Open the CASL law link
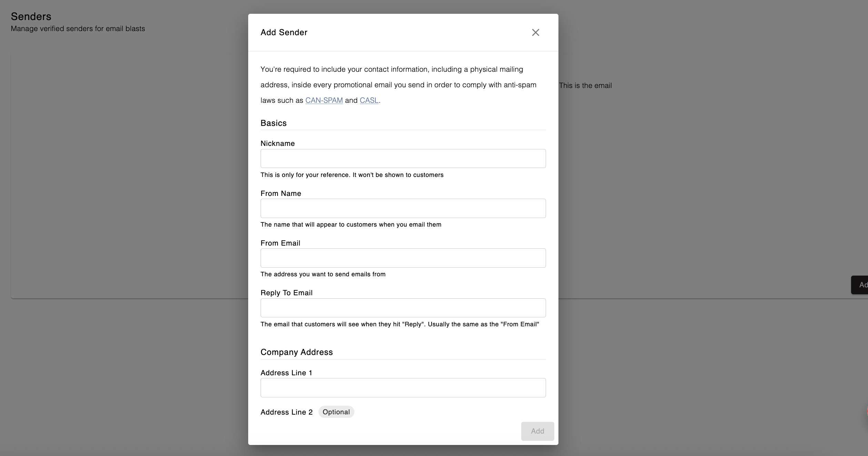 pos(369,100)
